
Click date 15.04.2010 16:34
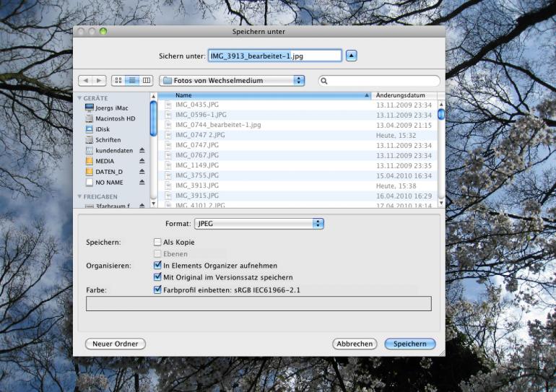tap(404, 176)
